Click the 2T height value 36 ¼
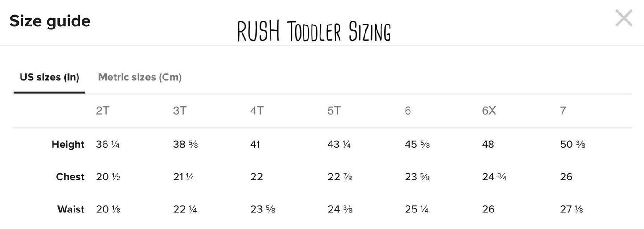Screen dimensions: 644x229 [x=107, y=144]
